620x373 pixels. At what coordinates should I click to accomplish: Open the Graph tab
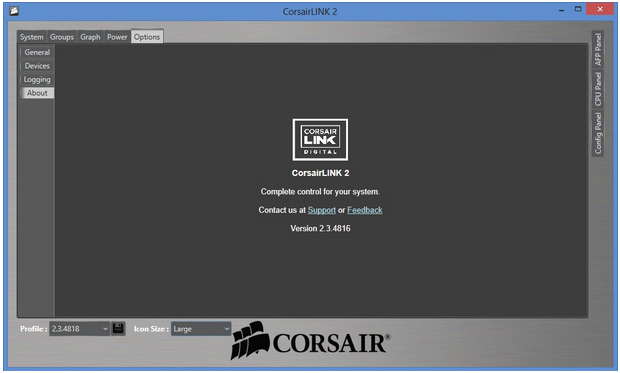click(x=90, y=37)
